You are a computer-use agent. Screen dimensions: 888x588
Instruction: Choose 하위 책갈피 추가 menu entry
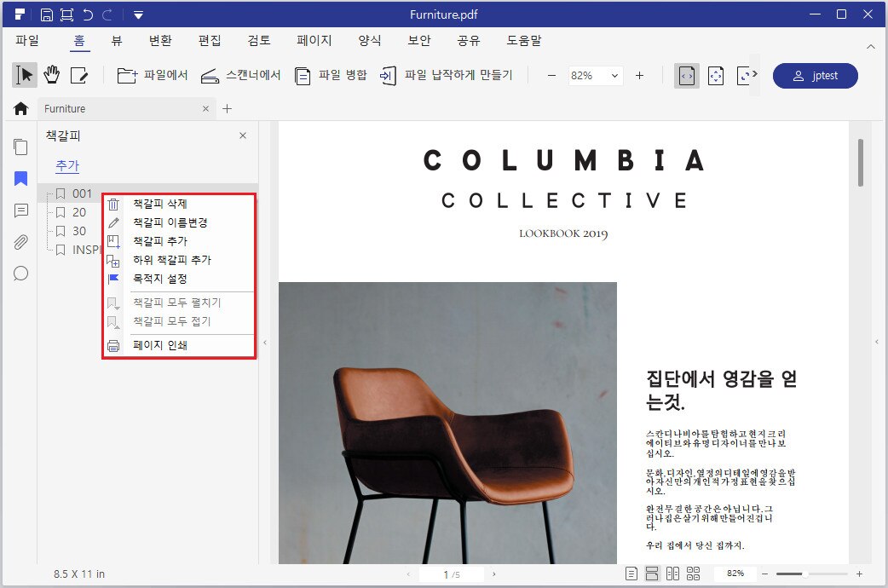(x=179, y=260)
